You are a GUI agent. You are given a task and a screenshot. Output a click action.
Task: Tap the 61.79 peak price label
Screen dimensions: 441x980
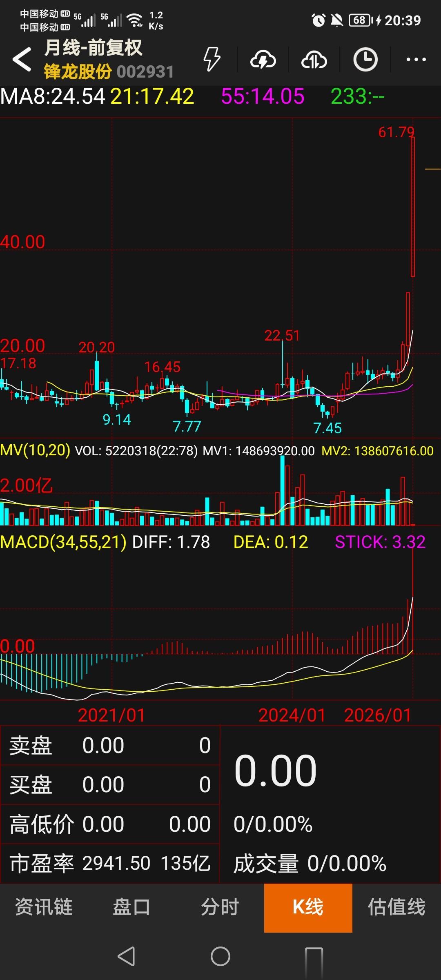pyautogui.click(x=396, y=132)
